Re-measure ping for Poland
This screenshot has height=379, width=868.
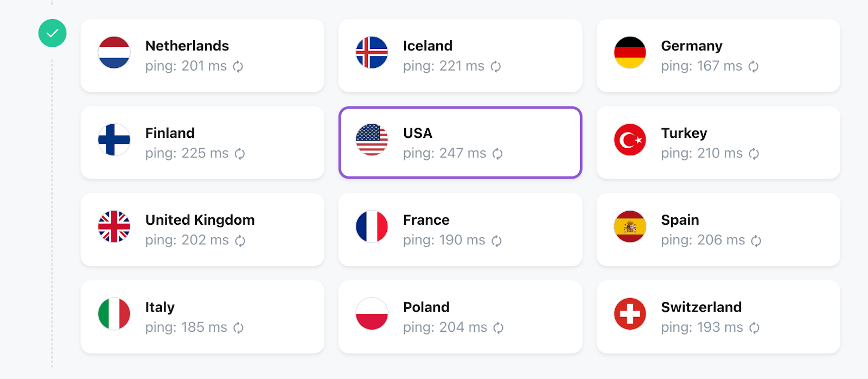pyautogui.click(x=499, y=327)
